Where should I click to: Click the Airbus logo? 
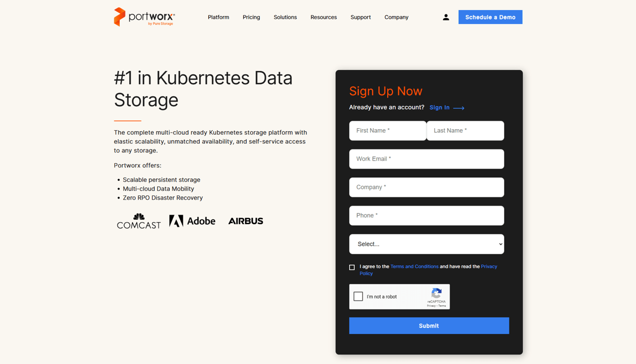point(246,221)
